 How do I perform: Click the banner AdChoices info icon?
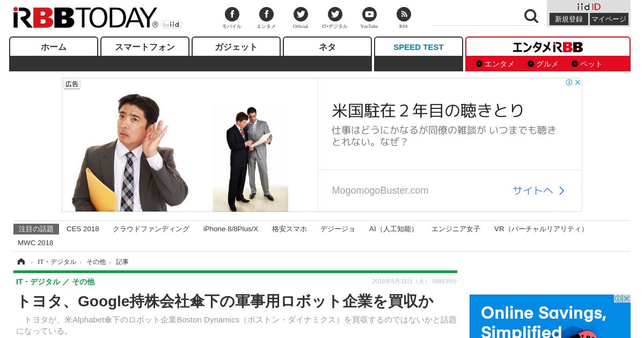[x=569, y=82]
